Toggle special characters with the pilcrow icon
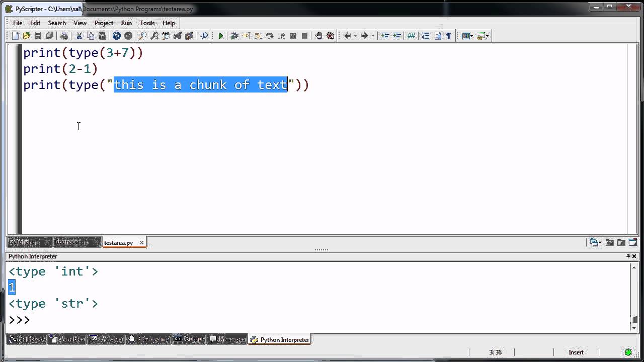This screenshot has height=362, width=644. [x=449, y=36]
